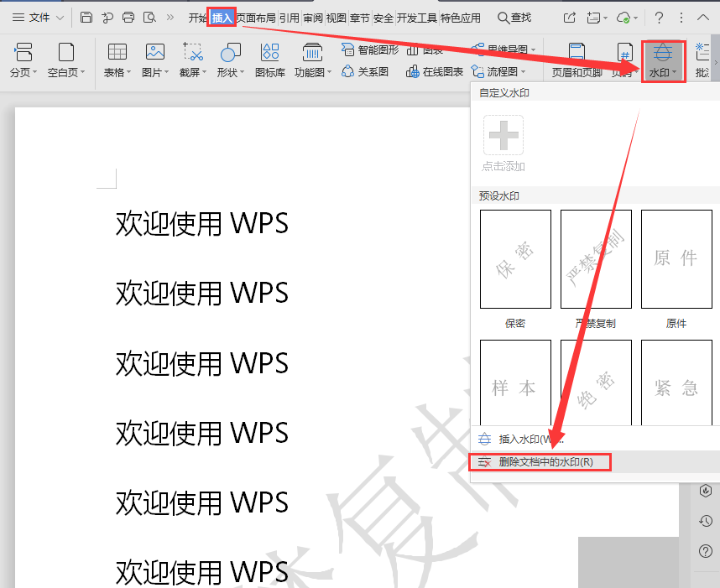Click the sidebar help circle icon
Image resolution: width=720 pixels, height=588 pixels.
tap(706, 551)
